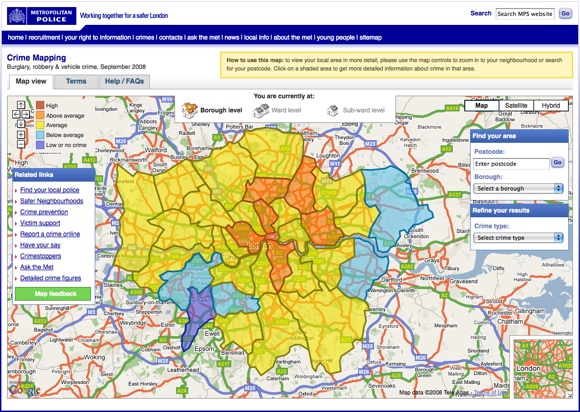The image size is (580, 412).
Task: Switch map to Hybrid view
Action: pos(551,105)
